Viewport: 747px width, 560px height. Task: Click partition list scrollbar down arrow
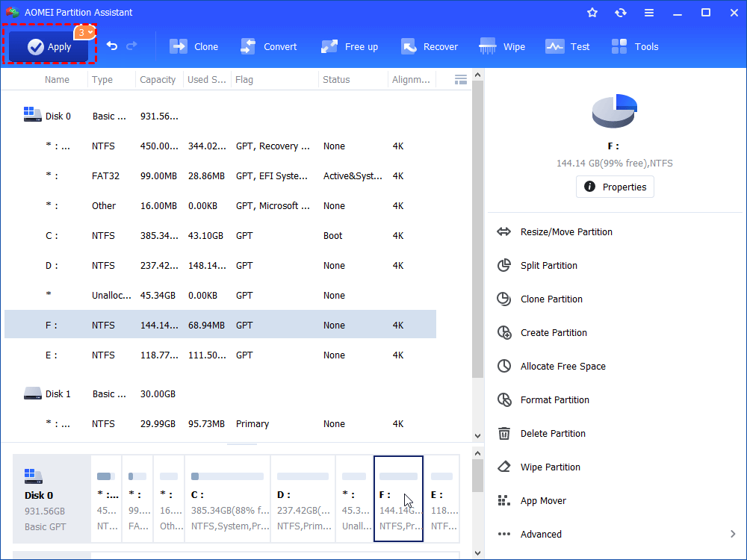coord(478,436)
